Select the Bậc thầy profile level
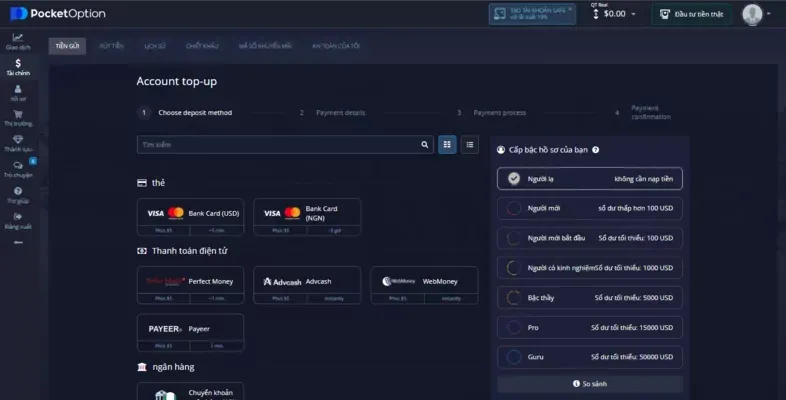Viewport: 786px width, 400px height. [x=590, y=298]
